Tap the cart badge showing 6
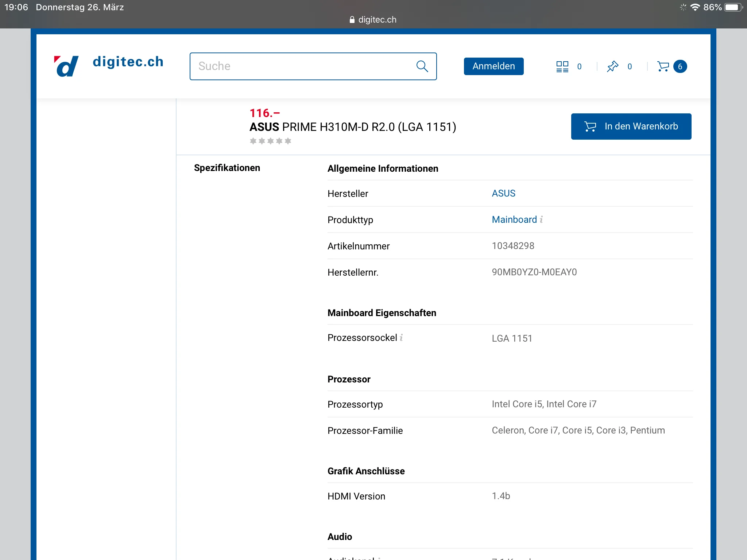The width and height of the screenshot is (747, 560). point(680,66)
